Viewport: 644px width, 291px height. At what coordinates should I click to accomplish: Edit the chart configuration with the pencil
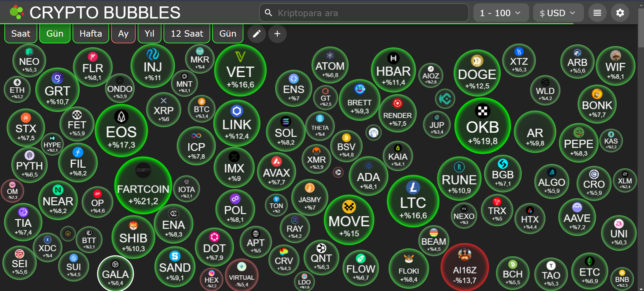[x=257, y=34]
